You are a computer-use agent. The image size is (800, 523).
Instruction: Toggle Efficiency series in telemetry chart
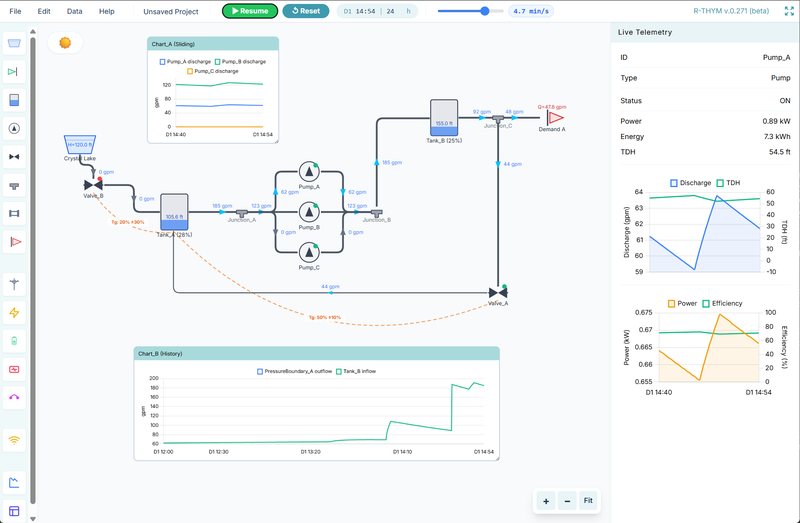[722, 304]
